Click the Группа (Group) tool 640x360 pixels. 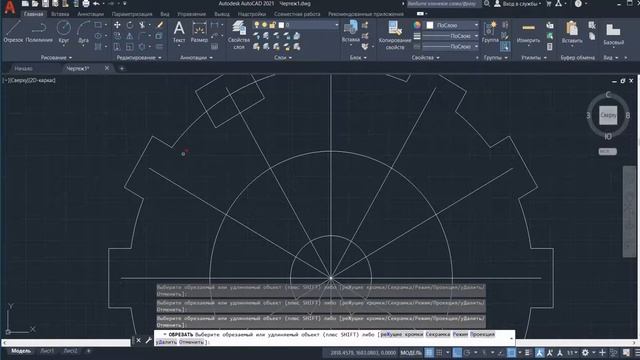pyautogui.click(x=490, y=32)
